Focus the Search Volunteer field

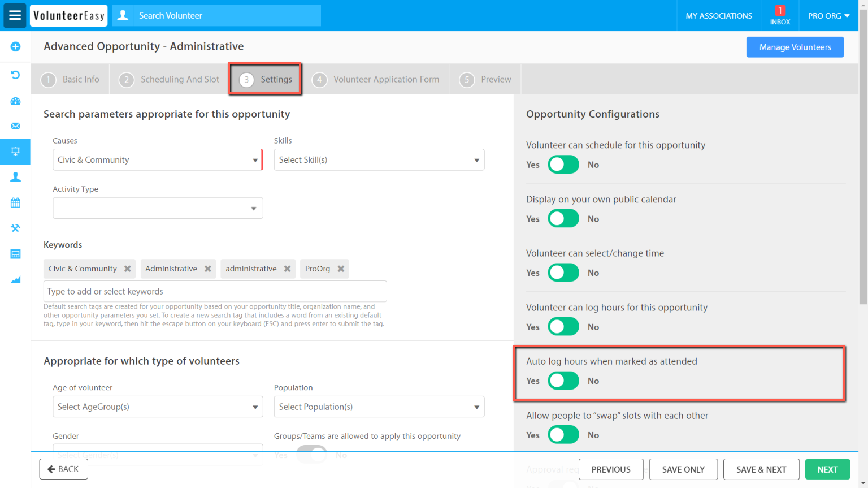click(x=227, y=15)
